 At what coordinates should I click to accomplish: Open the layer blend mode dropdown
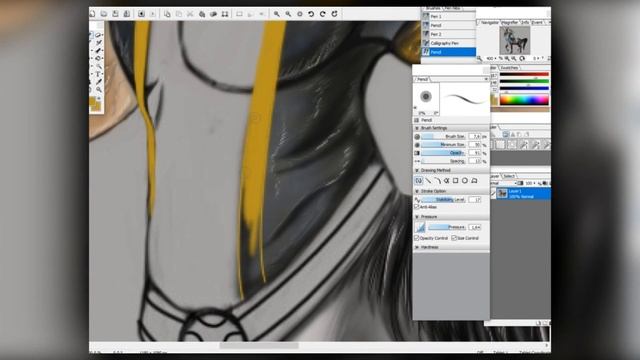click(504, 183)
